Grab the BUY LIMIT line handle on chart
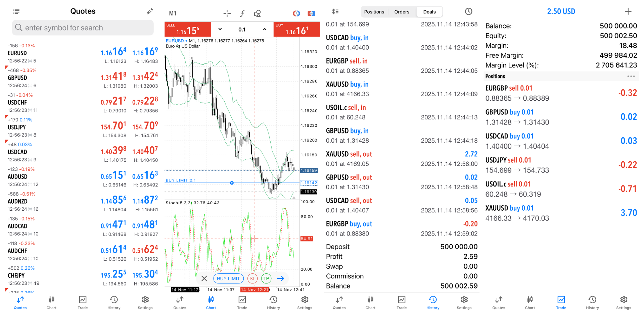Image resolution: width=644 pixels, height=317 pixels. tap(232, 183)
